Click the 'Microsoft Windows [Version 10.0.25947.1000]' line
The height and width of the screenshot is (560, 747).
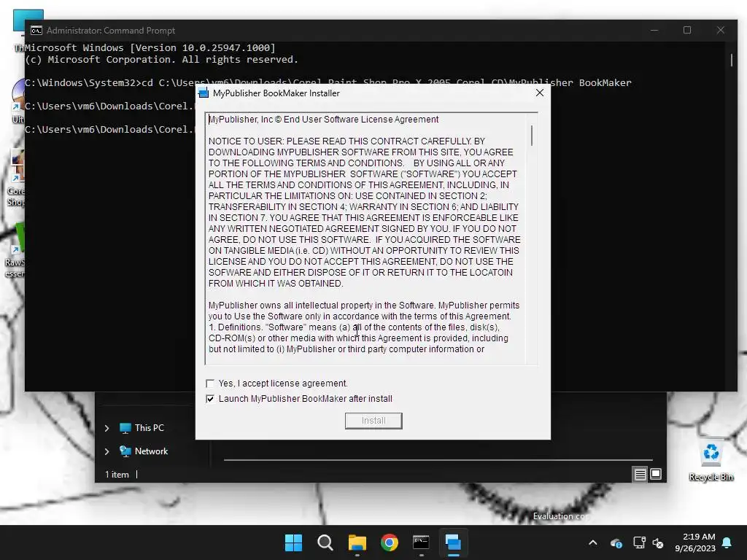click(150, 47)
